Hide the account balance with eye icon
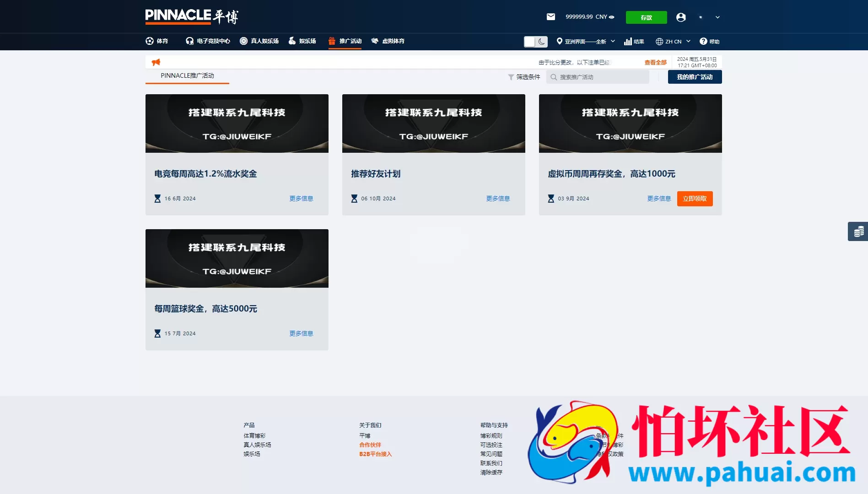 click(612, 17)
